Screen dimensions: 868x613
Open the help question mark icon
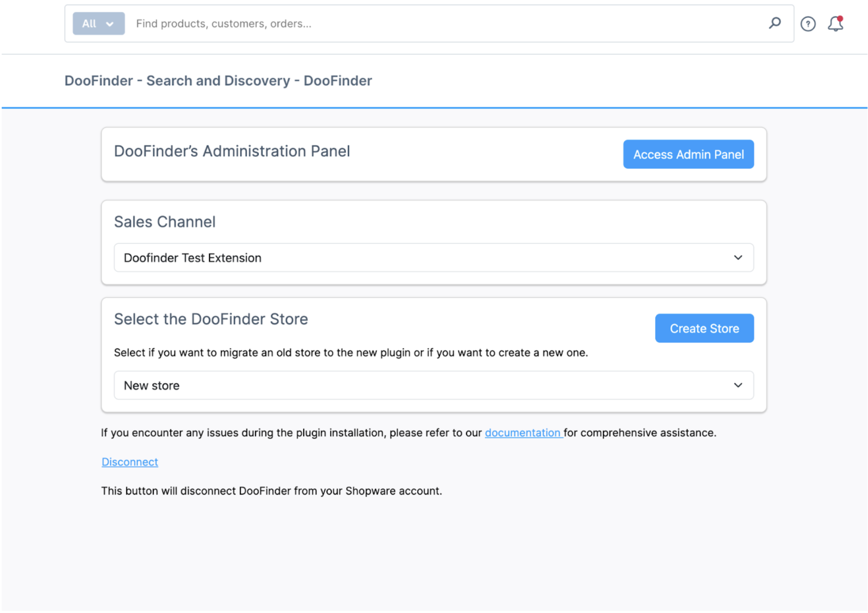[808, 24]
